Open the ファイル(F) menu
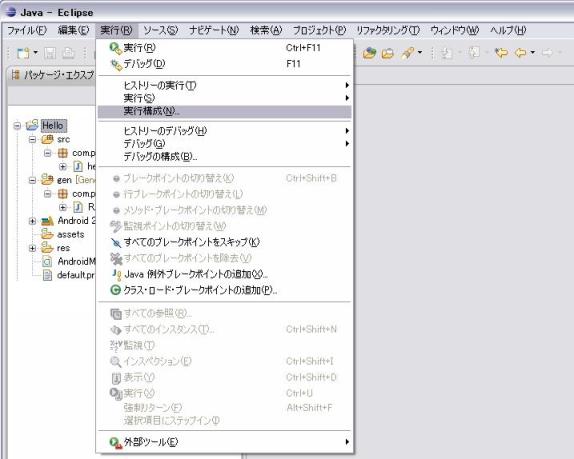 pyautogui.click(x=27, y=30)
